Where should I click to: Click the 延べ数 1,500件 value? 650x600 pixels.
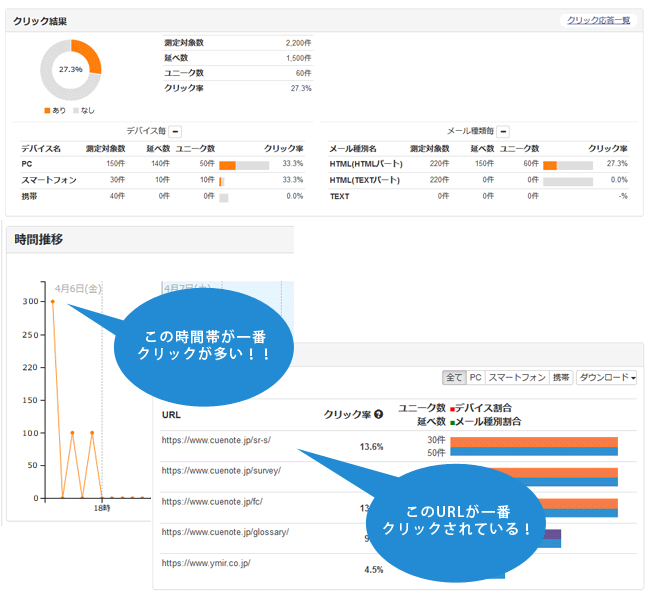click(x=298, y=58)
